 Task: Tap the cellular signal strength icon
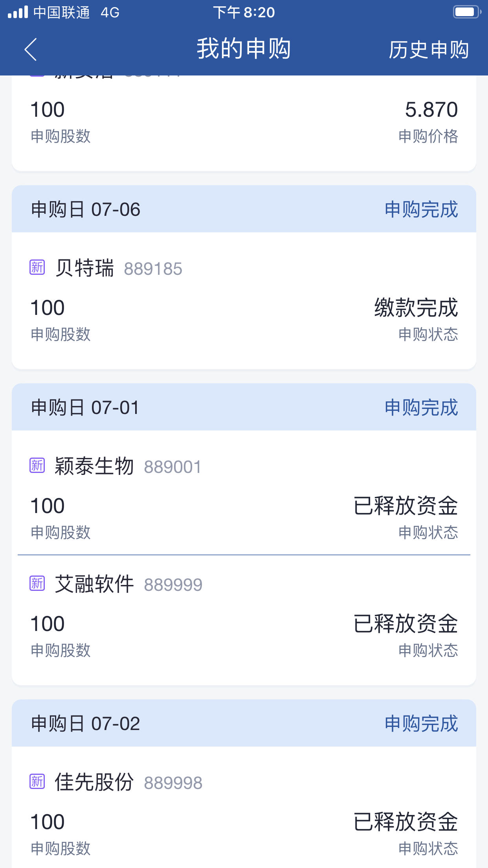tap(18, 12)
